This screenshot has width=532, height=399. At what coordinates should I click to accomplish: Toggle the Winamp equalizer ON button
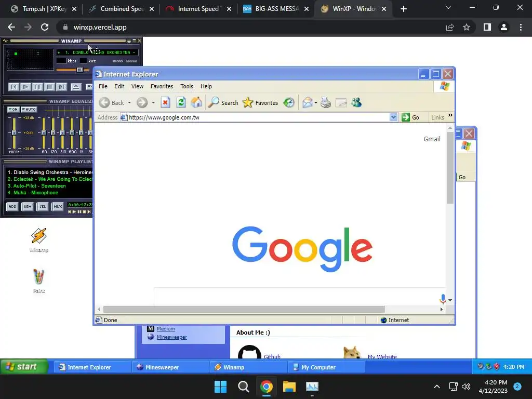[13, 109]
